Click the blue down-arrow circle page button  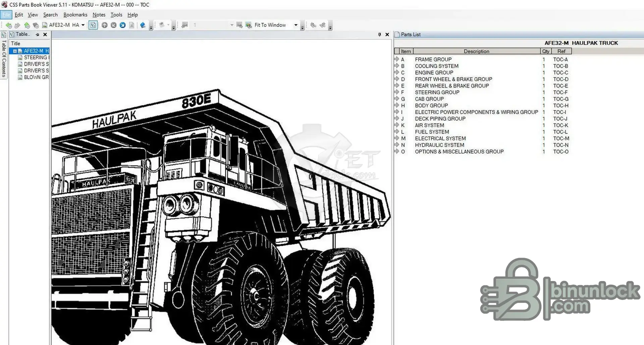click(x=123, y=25)
